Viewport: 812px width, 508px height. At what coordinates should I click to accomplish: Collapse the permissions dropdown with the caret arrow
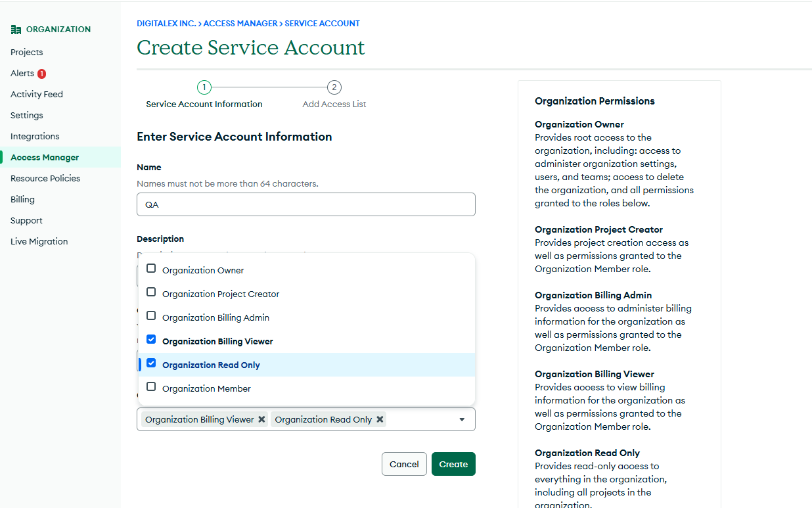pos(462,419)
